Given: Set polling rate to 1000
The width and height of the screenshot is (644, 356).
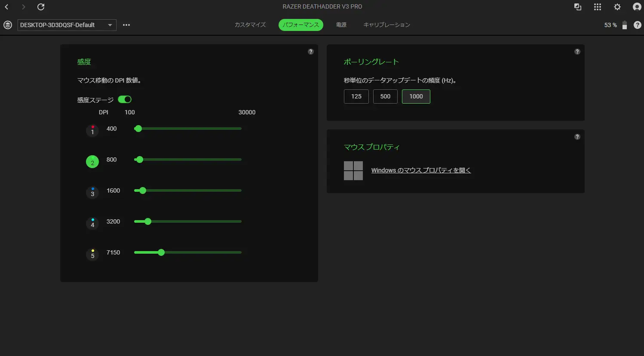Looking at the screenshot, I should 416,96.
